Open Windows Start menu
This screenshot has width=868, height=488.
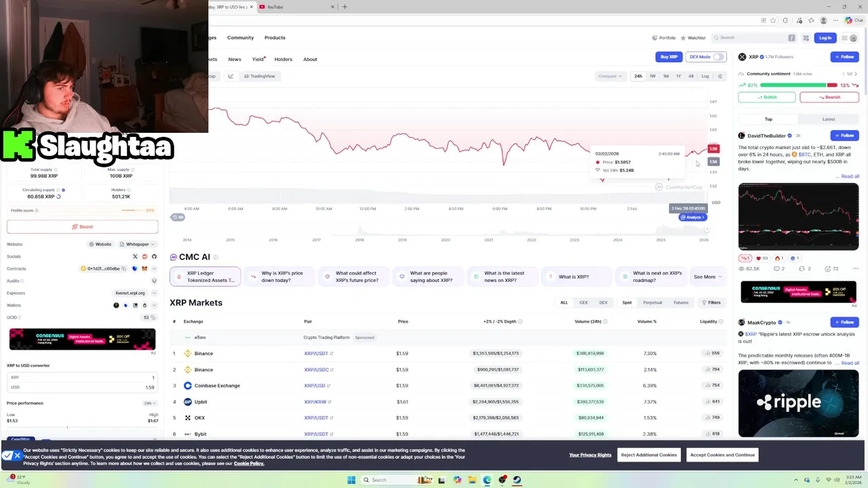(351, 480)
